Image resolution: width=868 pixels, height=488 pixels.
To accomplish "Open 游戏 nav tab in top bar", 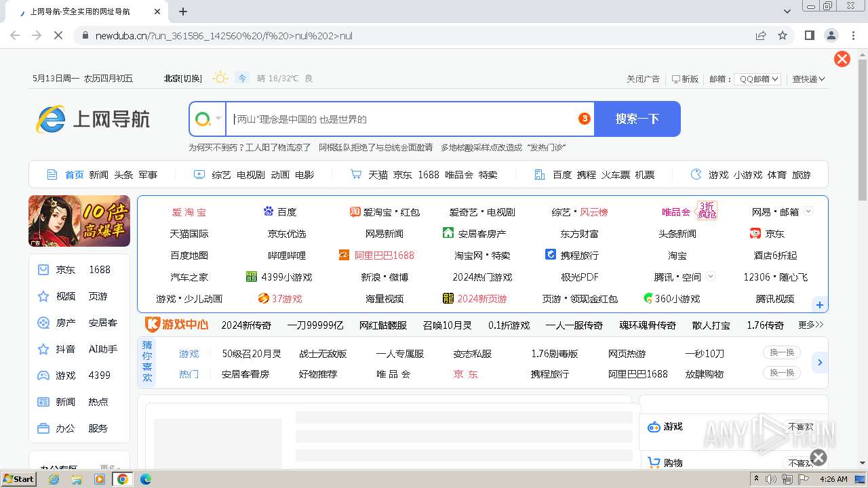I will coord(718,174).
